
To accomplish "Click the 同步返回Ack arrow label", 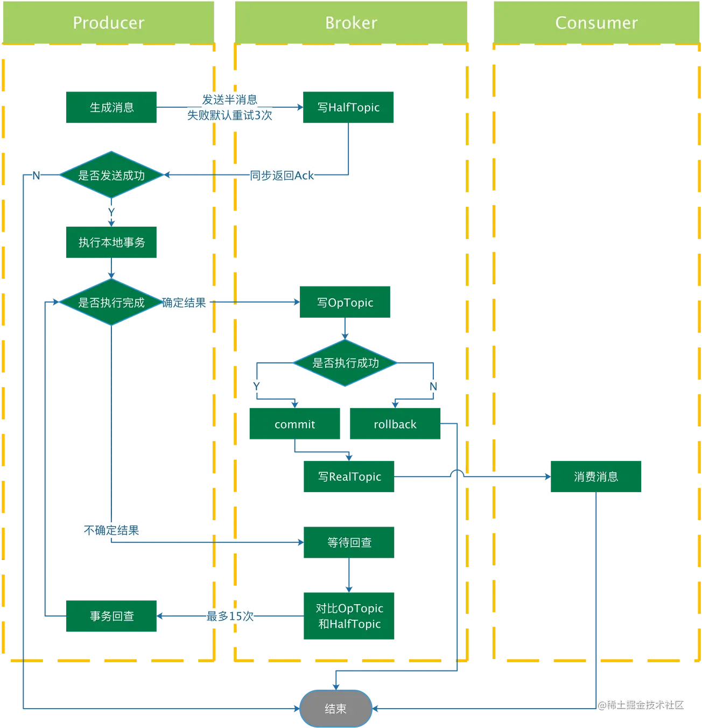I will point(282,176).
